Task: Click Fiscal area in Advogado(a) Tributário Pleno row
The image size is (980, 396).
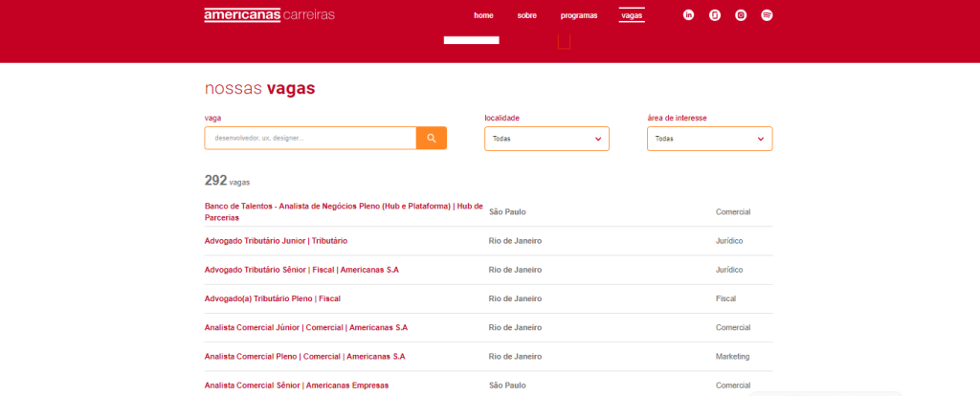Action: click(x=725, y=298)
